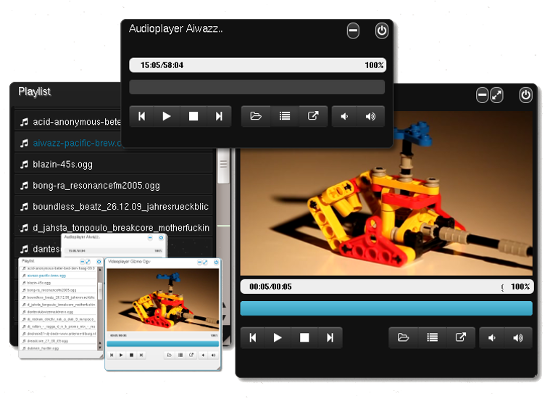Viewport: 550px width, 399px height.
Task: Minimize the large video player window
Action: point(482,95)
